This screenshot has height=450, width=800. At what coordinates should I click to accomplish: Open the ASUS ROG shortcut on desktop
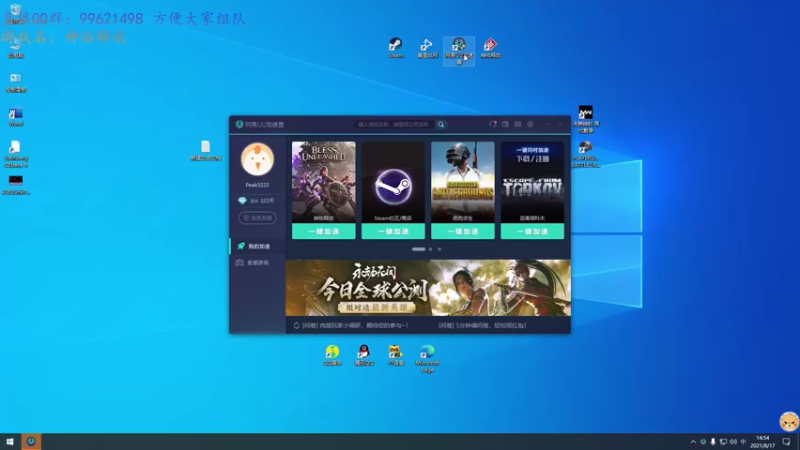15,185
